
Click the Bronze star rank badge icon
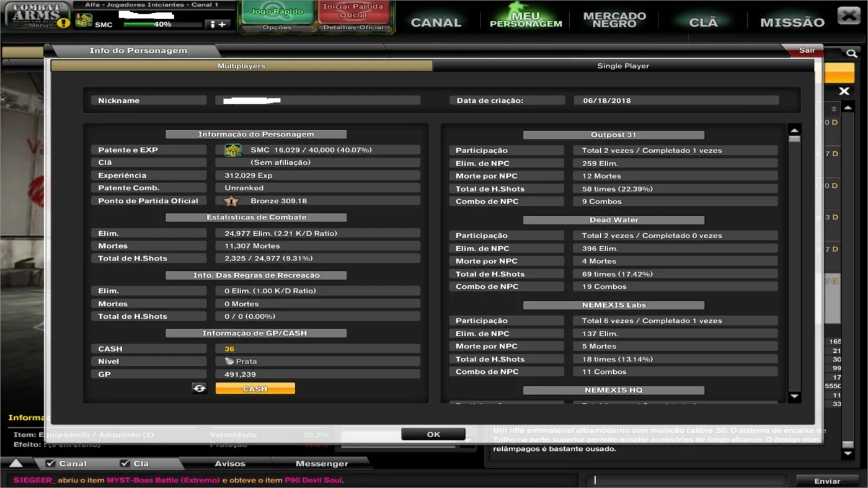231,201
